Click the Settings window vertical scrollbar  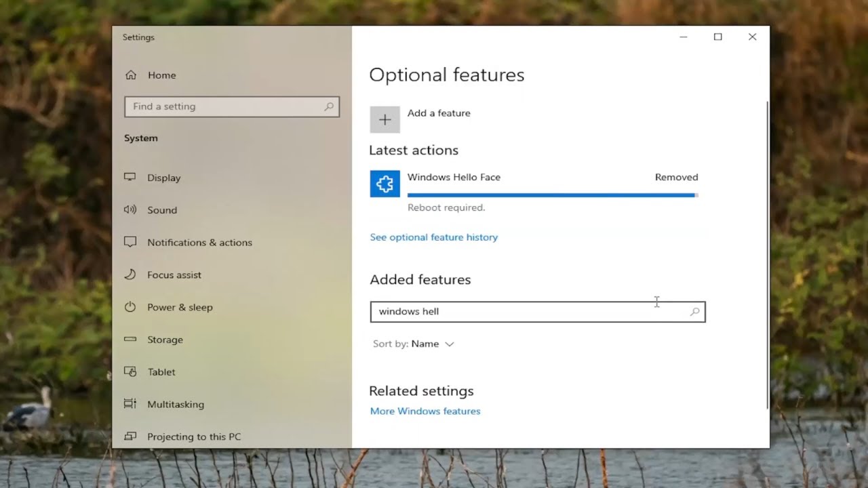click(x=767, y=255)
